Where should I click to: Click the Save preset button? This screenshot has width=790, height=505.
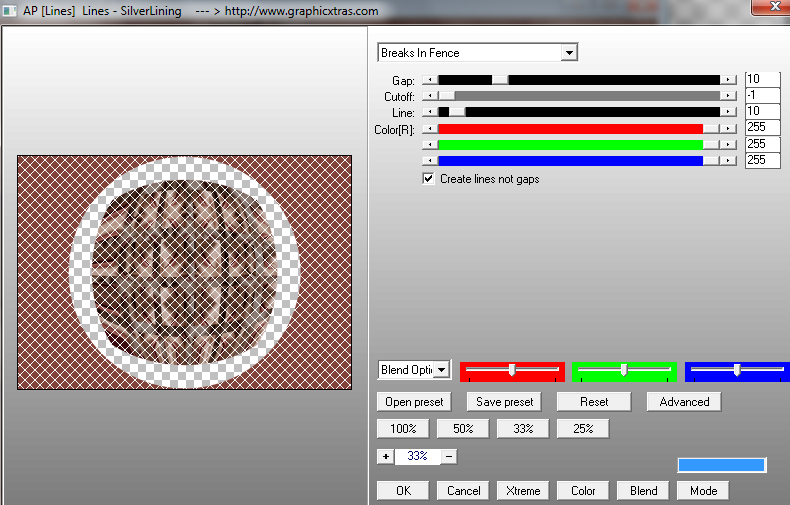coord(504,402)
